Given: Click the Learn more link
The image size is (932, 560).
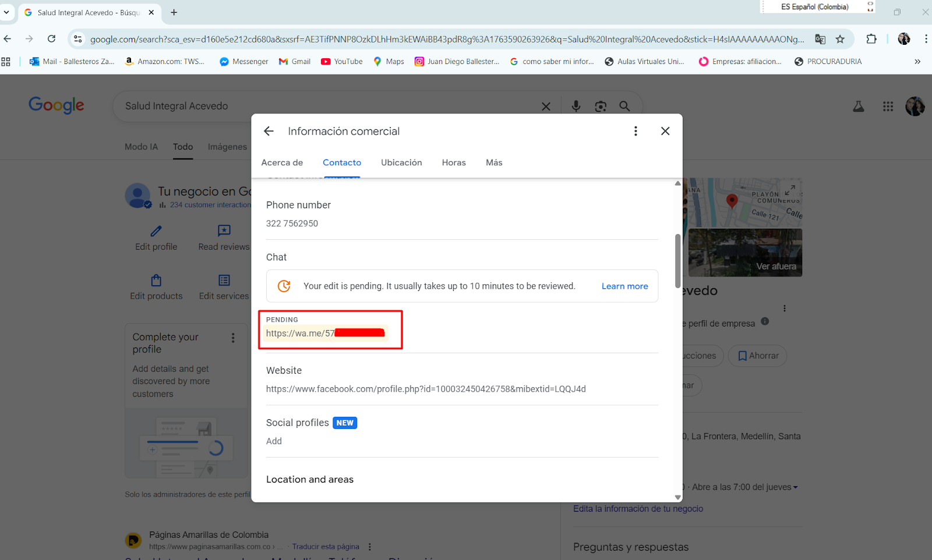Looking at the screenshot, I should tap(624, 286).
